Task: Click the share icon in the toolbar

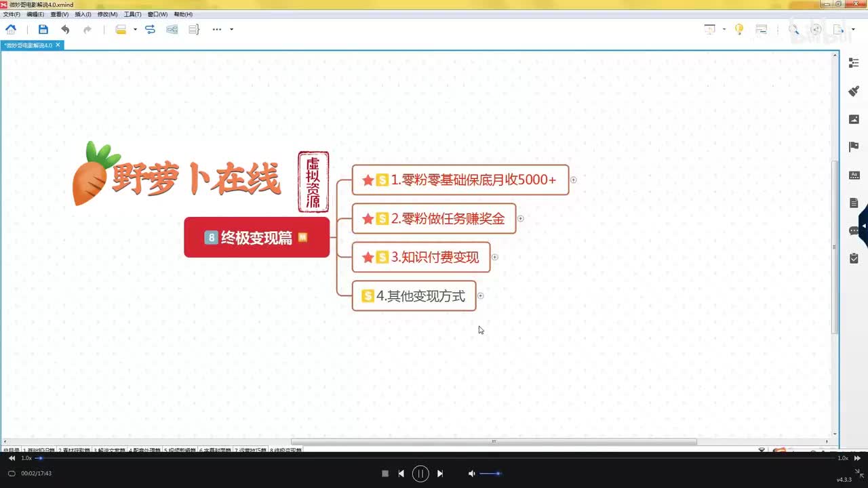Action: (x=816, y=29)
